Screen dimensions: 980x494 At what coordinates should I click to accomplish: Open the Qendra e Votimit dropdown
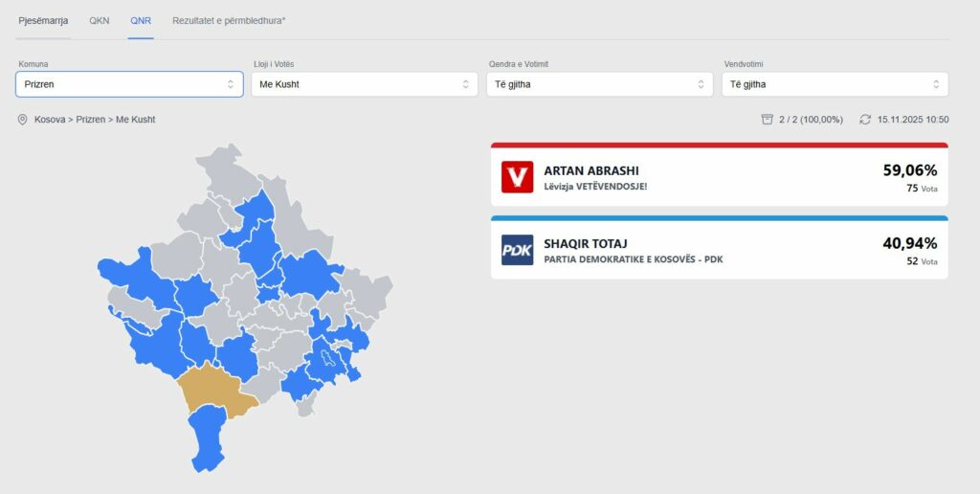pyautogui.click(x=600, y=84)
